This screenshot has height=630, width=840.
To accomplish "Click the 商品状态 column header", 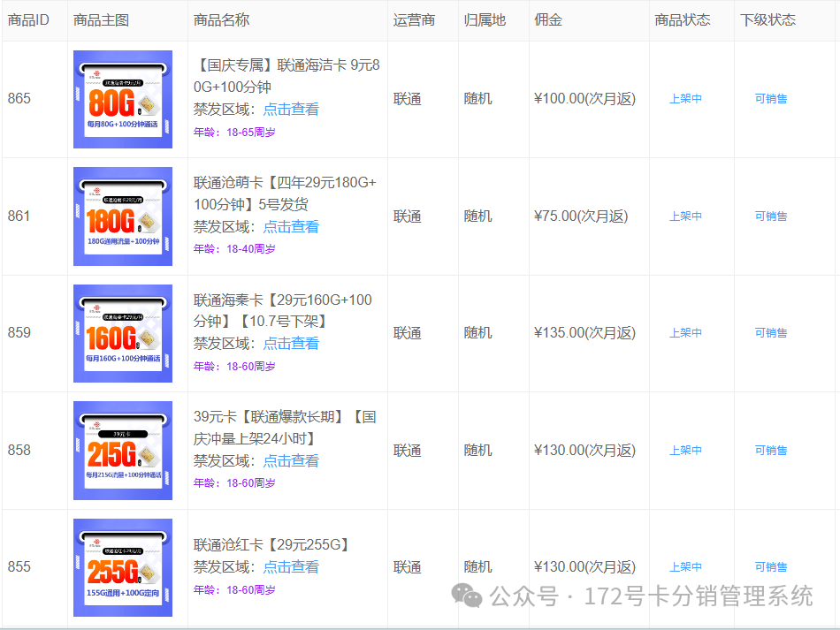I will pos(682,20).
